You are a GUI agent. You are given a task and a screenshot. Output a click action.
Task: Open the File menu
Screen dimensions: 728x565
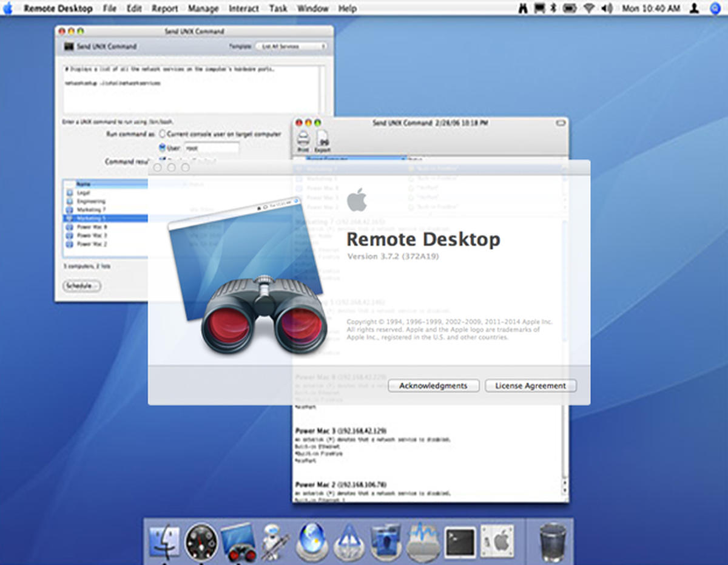[110, 8]
